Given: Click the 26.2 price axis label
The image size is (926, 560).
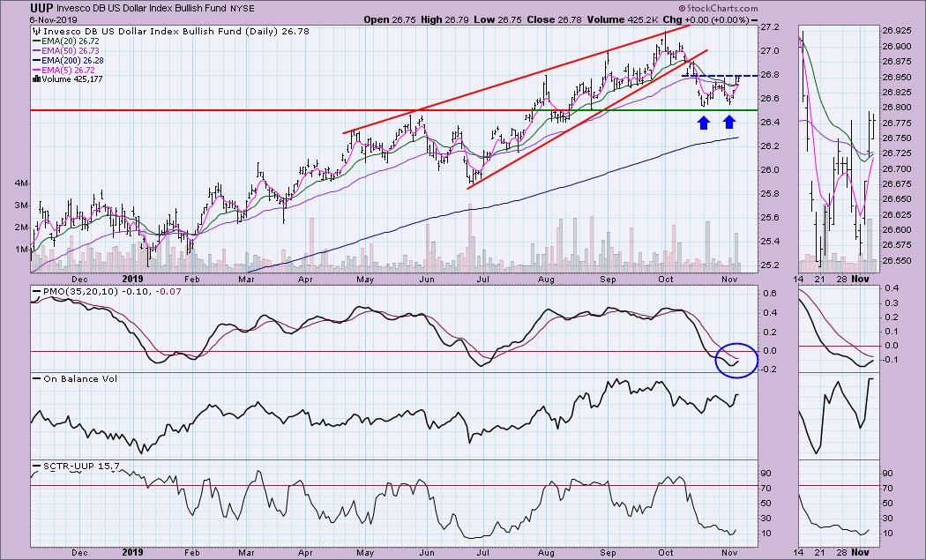Looking at the screenshot, I should 771,146.
